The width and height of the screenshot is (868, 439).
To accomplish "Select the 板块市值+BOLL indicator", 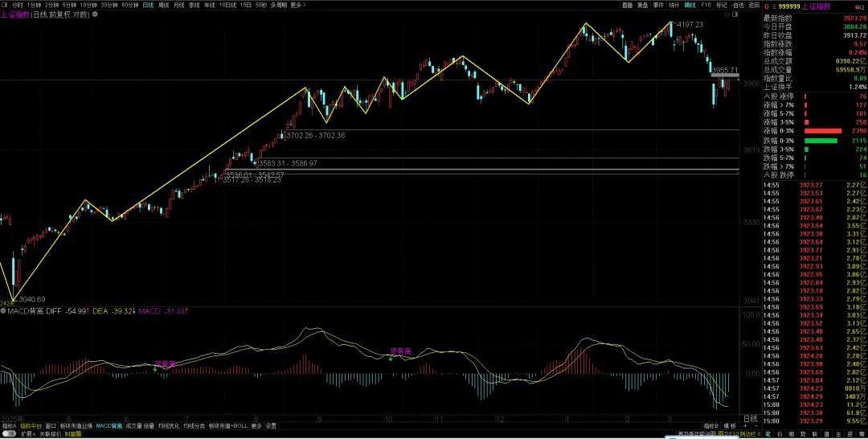I will [228, 425].
